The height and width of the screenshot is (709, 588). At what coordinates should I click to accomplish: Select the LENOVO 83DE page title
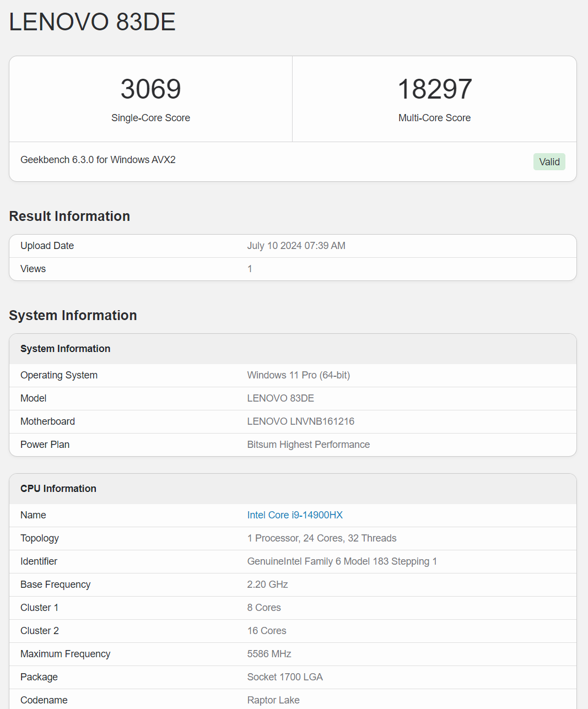click(92, 22)
